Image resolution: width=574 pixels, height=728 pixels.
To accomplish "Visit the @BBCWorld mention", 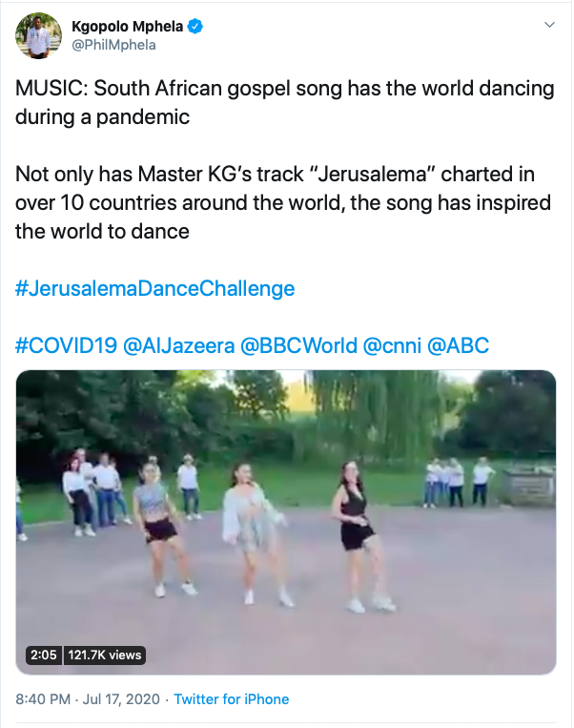I will click(x=298, y=345).
